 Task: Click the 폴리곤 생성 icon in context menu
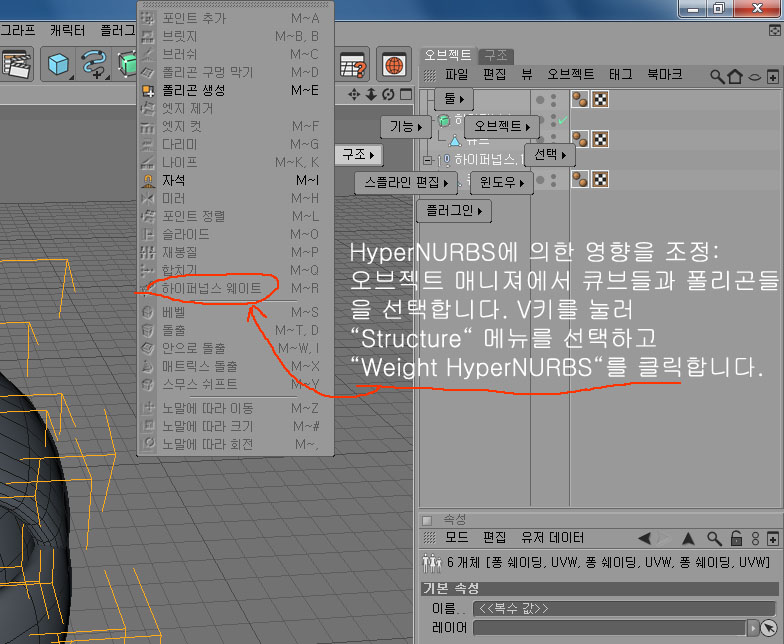(x=148, y=90)
